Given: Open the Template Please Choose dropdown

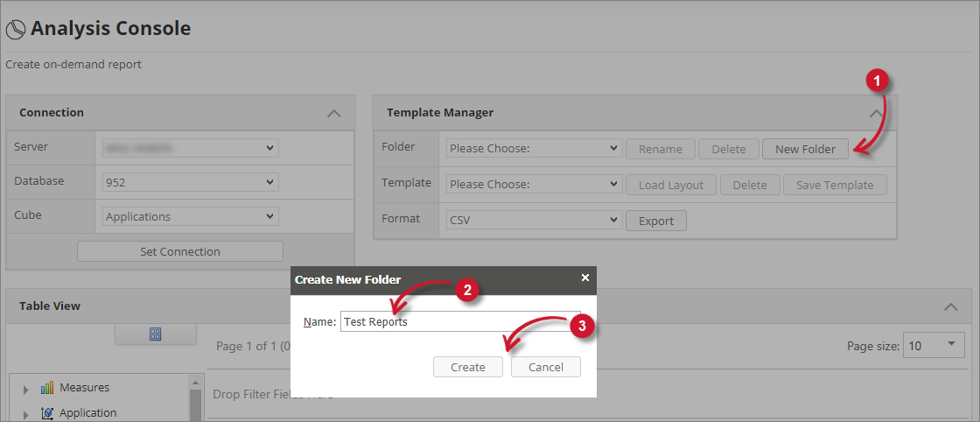Looking at the screenshot, I should pyautogui.click(x=535, y=185).
